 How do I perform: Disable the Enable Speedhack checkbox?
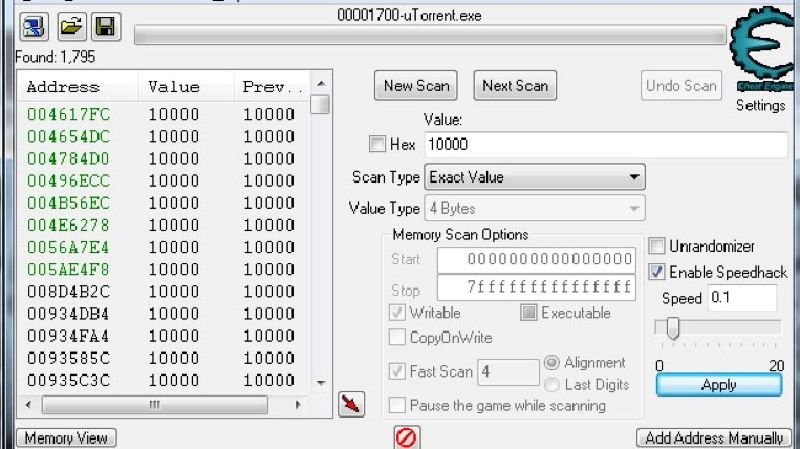point(657,272)
